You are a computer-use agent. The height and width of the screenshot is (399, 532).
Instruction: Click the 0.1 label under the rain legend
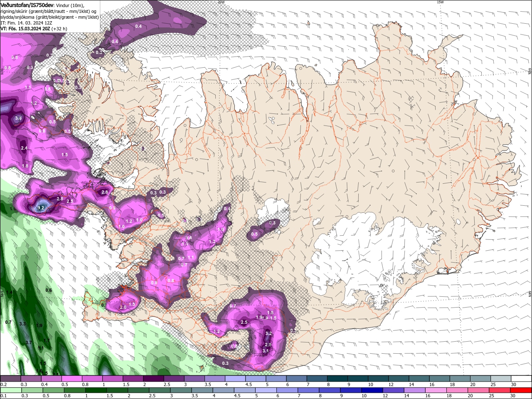click(x=3, y=396)
